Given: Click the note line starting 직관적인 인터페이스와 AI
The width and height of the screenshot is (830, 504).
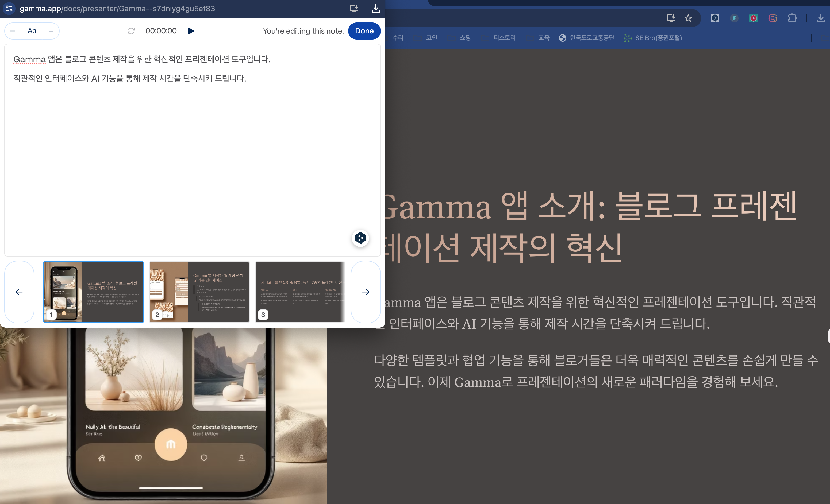Looking at the screenshot, I should click(x=130, y=79).
